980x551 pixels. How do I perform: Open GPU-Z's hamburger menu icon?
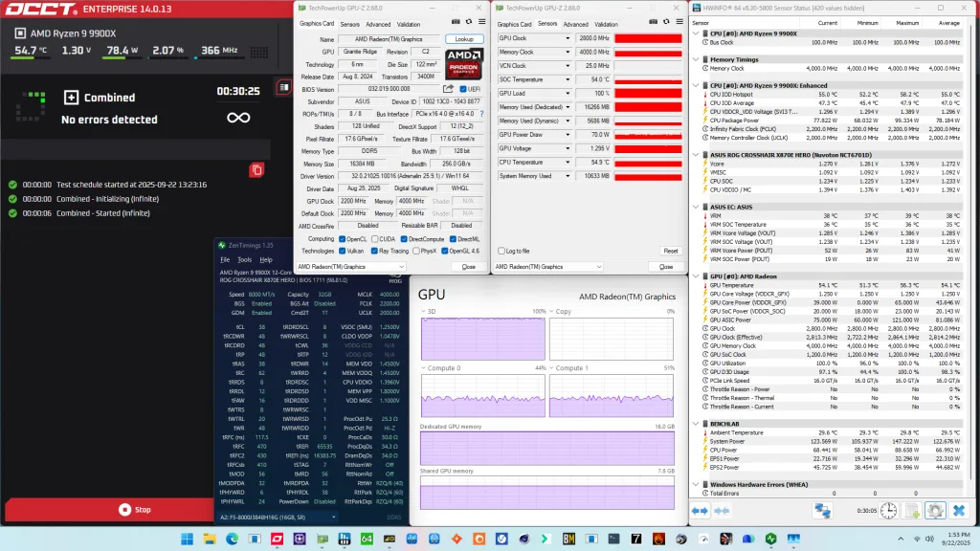(x=482, y=21)
